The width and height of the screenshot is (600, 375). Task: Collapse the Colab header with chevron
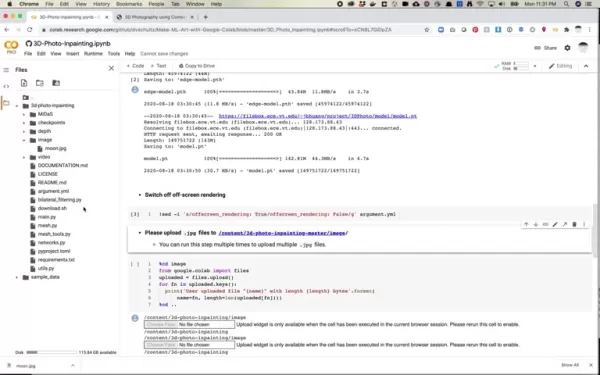(586, 66)
